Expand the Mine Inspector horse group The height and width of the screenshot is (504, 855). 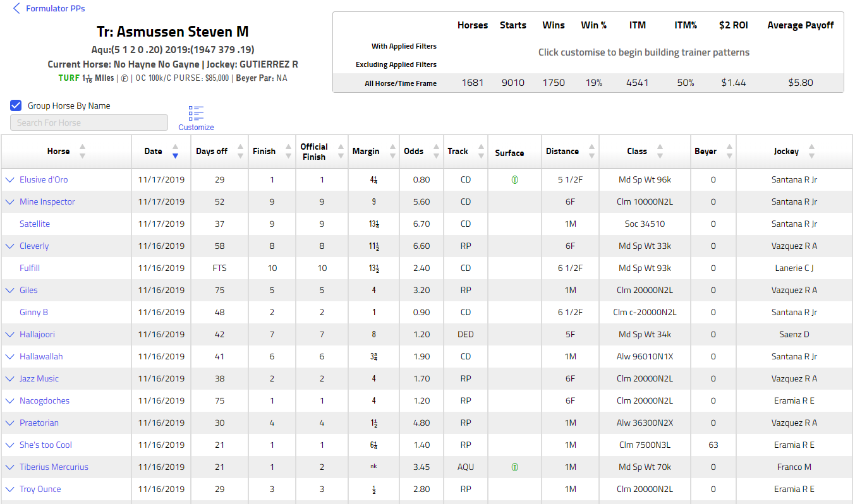click(x=9, y=202)
